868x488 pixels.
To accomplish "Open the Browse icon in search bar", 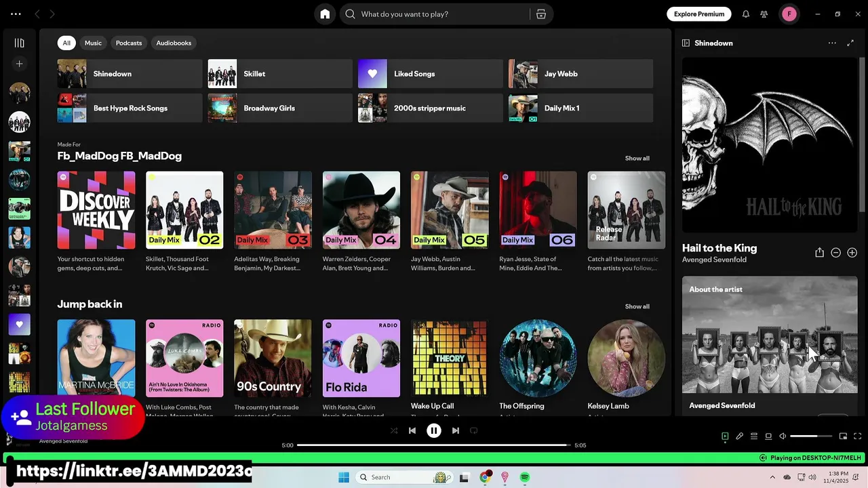I will coord(540,14).
